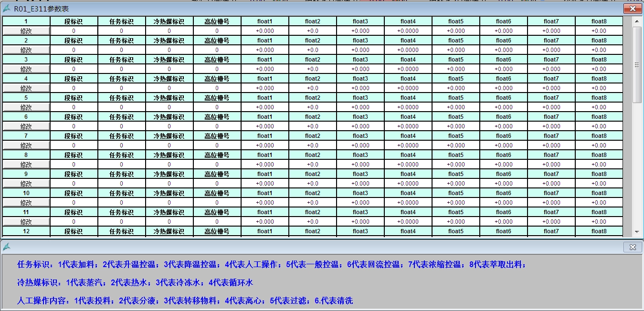The height and width of the screenshot is (311, 644).
Task: Open 修改 for row 11
Action: pyautogui.click(x=26, y=222)
